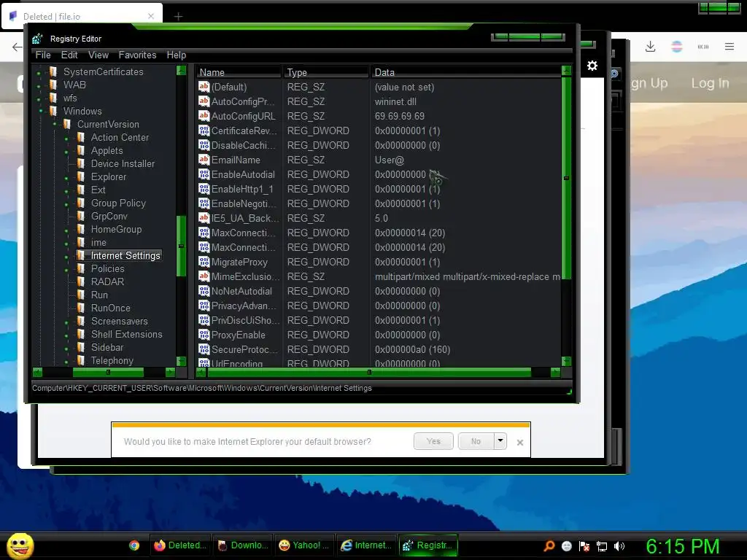Switch to Internet Explorer taskbar window
This screenshot has height=560, width=747.
click(367, 545)
